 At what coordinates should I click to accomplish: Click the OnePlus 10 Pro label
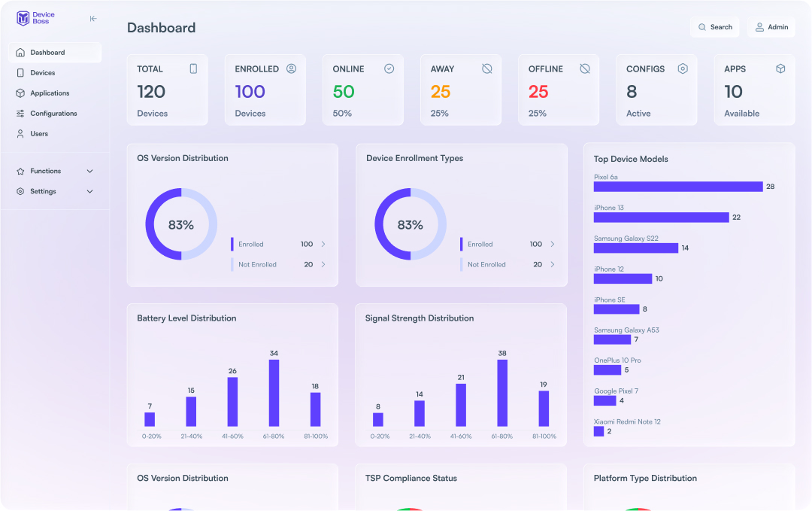[617, 360]
